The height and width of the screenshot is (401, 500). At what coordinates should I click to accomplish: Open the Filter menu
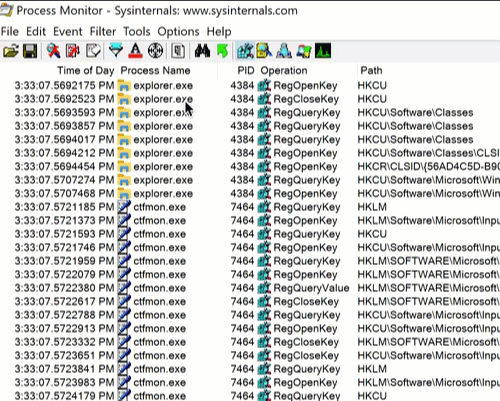pos(103,32)
